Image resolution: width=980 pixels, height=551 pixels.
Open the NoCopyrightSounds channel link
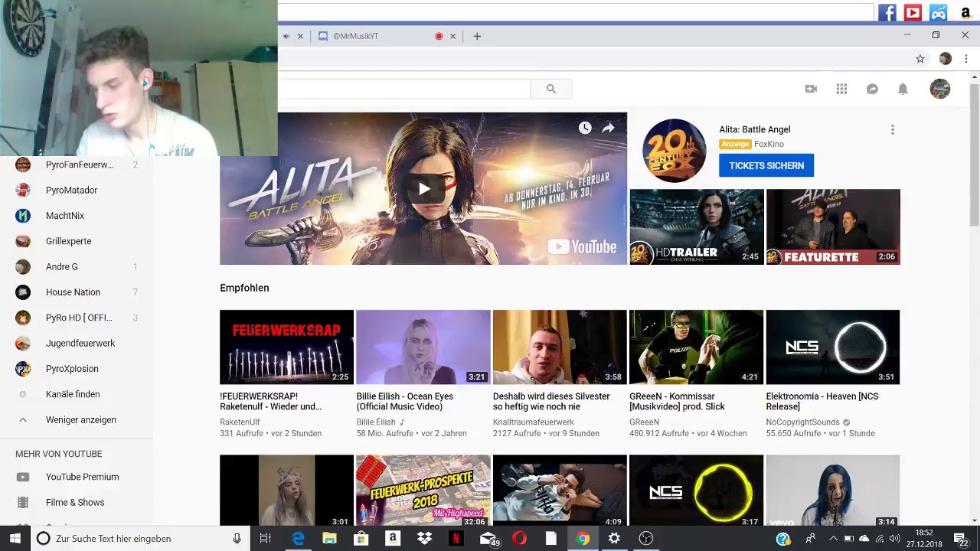[802, 422]
